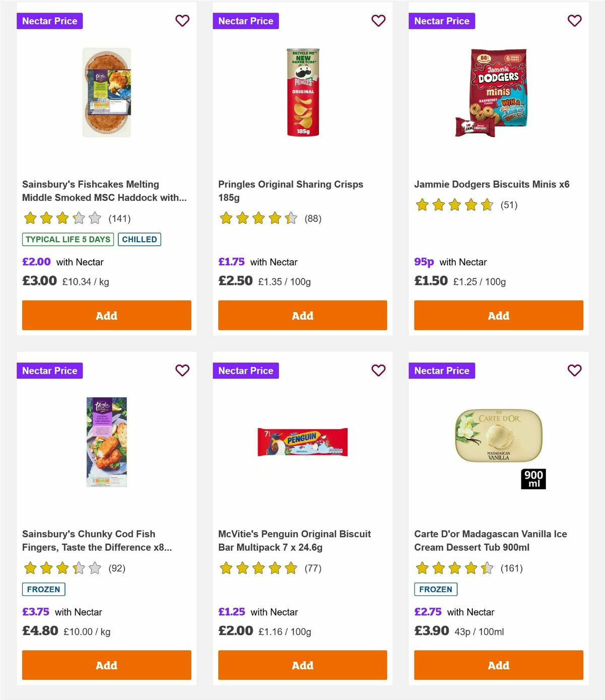Click the Nectar Price badge on Pringles card
The width and height of the screenshot is (605, 700).
click(x=246, y=21)
